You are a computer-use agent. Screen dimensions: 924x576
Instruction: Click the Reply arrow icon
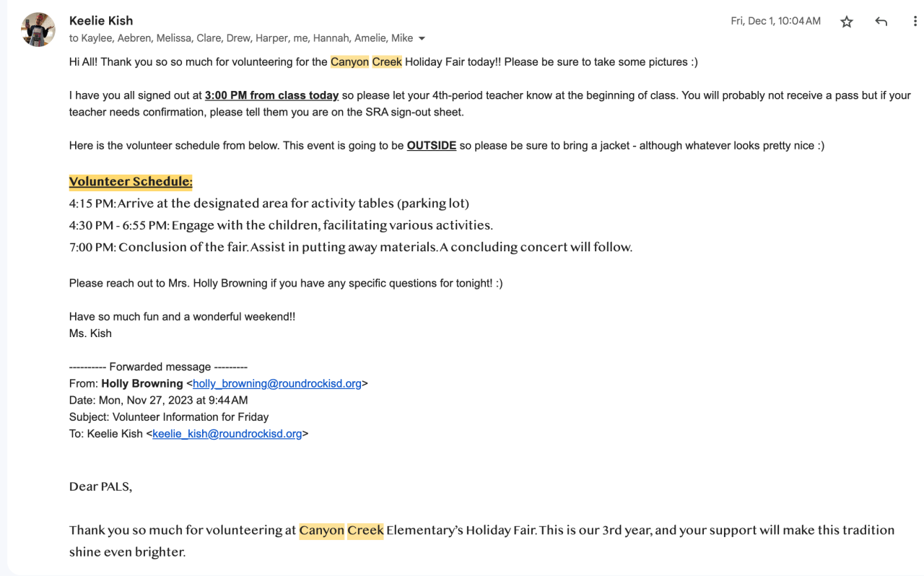click(881, 22)
